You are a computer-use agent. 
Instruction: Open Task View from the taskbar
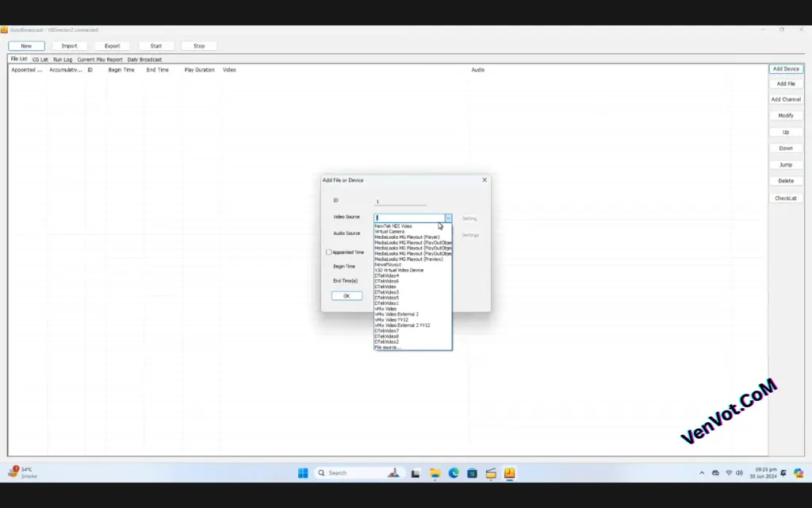point(416,473)
